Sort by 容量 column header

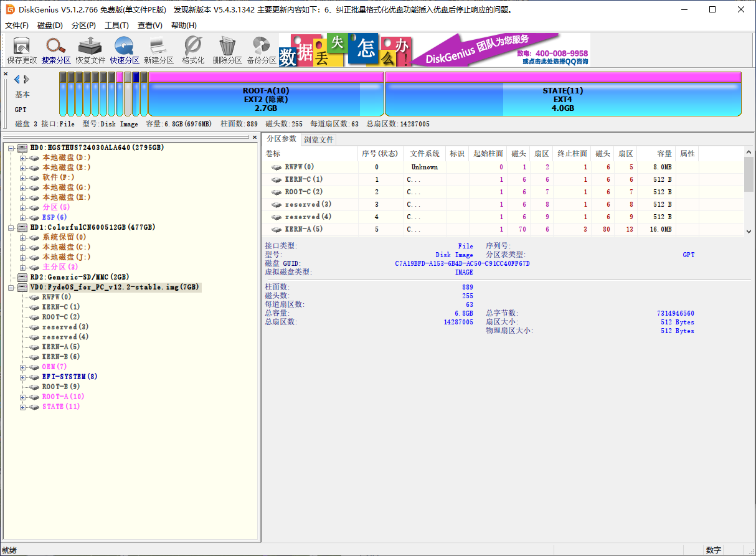pos(656,154)
